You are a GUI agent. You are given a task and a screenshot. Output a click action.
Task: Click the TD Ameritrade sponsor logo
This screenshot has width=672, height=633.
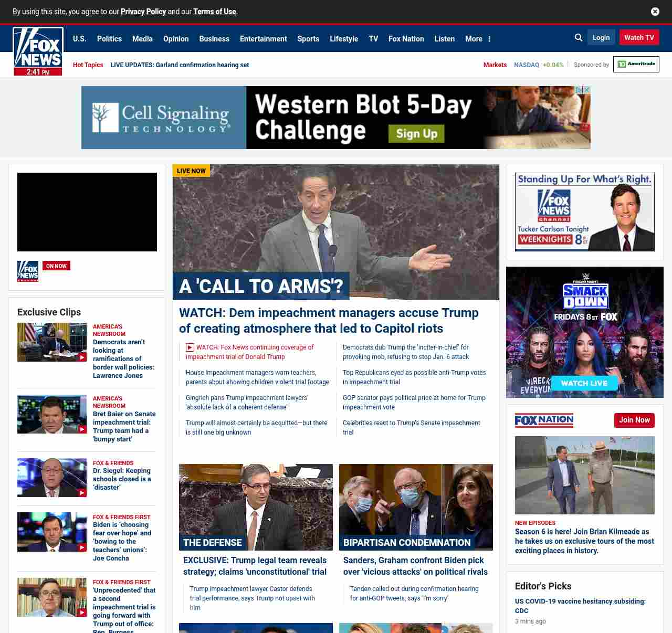(x=636, y=64)
